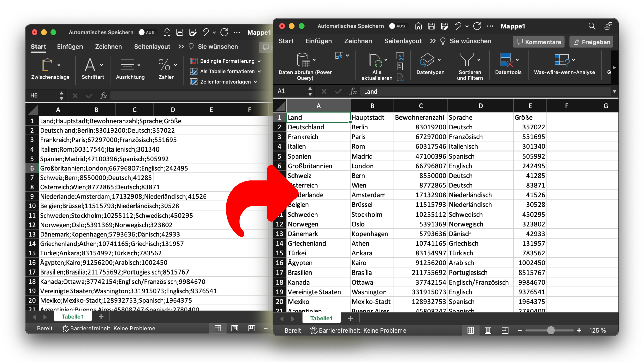Switch to Normal view in the left status bar
The width and height of the screenshot is (644, 362).
218,328
